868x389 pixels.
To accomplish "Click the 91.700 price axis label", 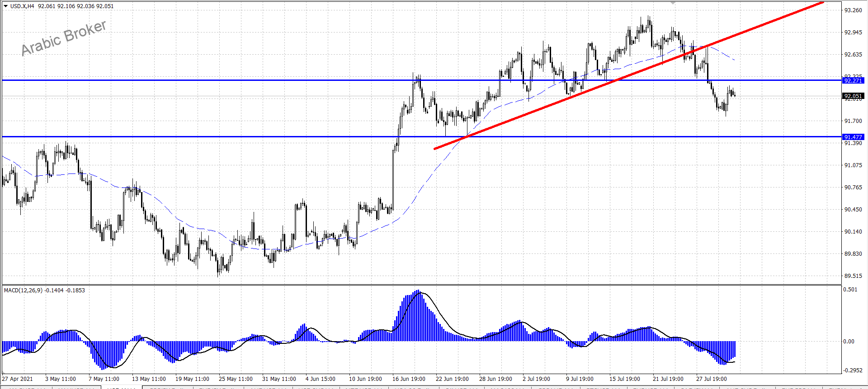I will (853, 121).
